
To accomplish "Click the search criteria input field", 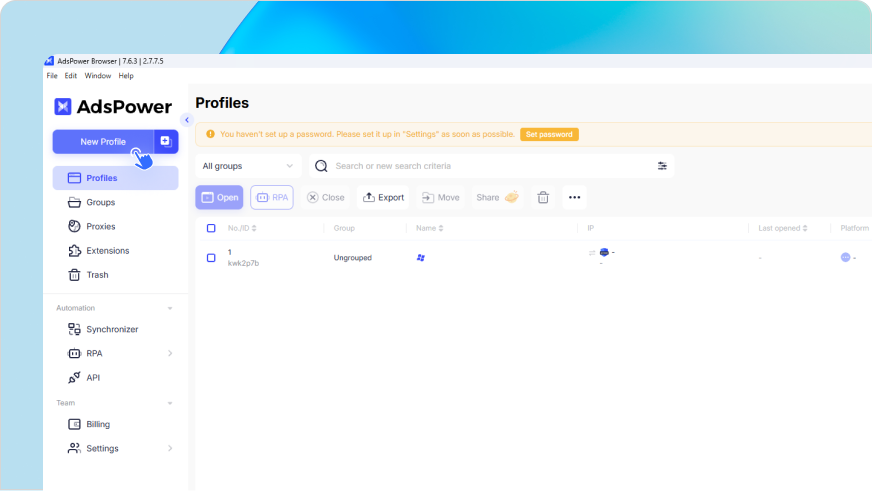I will (x=492, y=166).
